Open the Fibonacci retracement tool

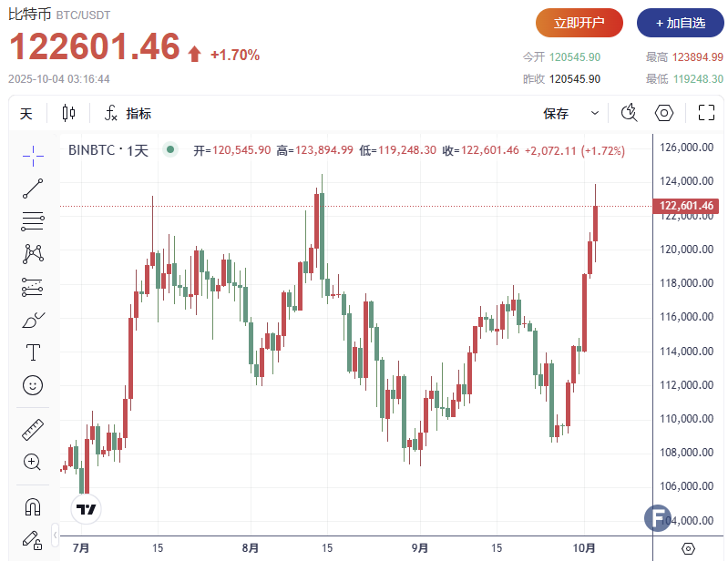pos(33,220)
